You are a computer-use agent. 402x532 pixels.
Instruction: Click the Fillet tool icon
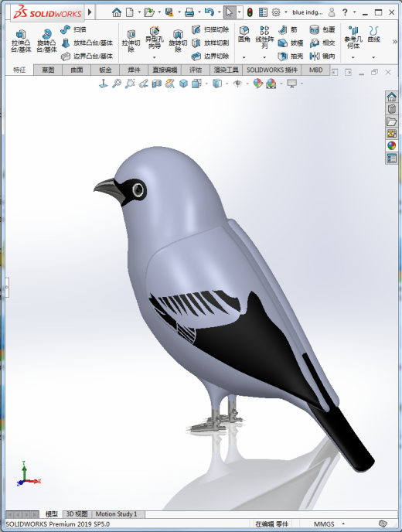(244, 33)
